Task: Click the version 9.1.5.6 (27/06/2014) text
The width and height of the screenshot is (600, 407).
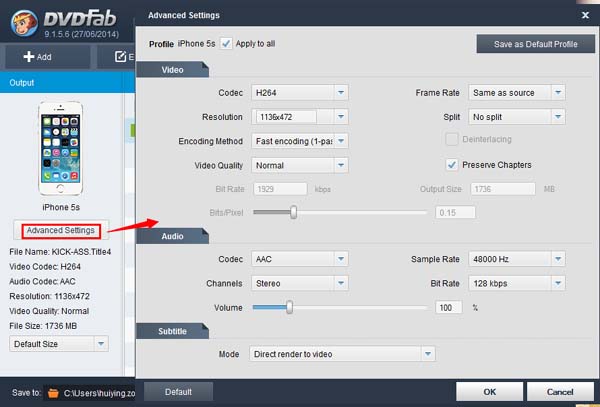Action: pyautogui.click(x=82, y=34)
